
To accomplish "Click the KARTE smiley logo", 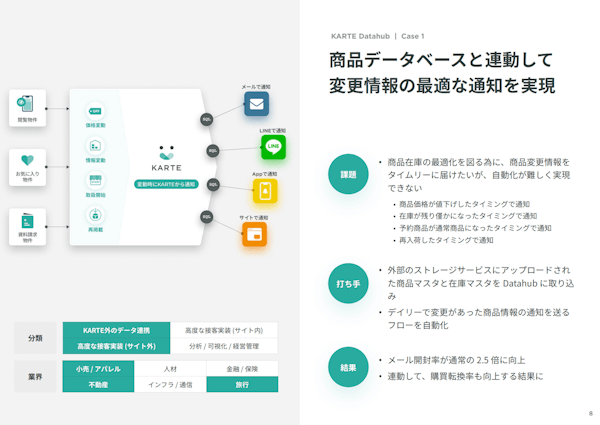I will pyautogui.click(x=166, y=153).
